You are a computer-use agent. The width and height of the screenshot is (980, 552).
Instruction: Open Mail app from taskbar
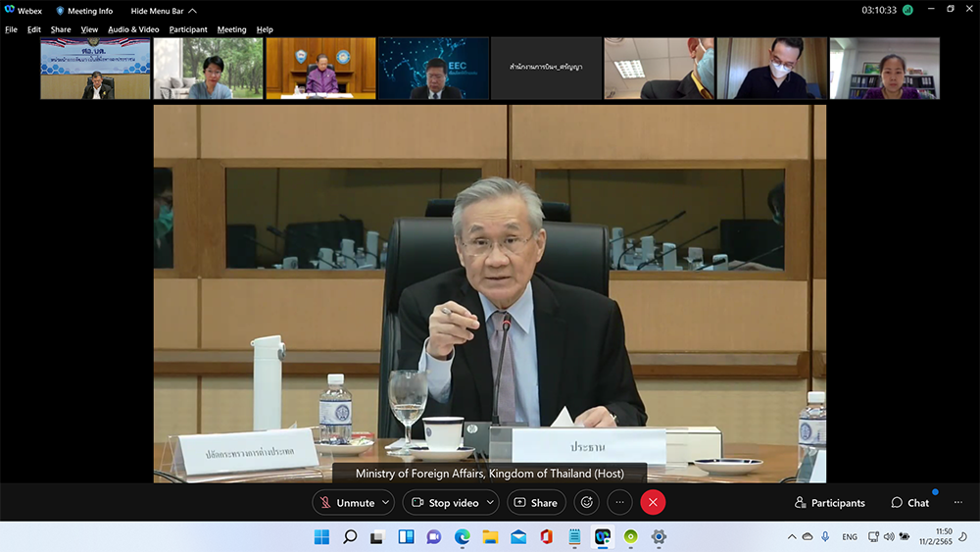pyautogui.click(x=518, y=537)
